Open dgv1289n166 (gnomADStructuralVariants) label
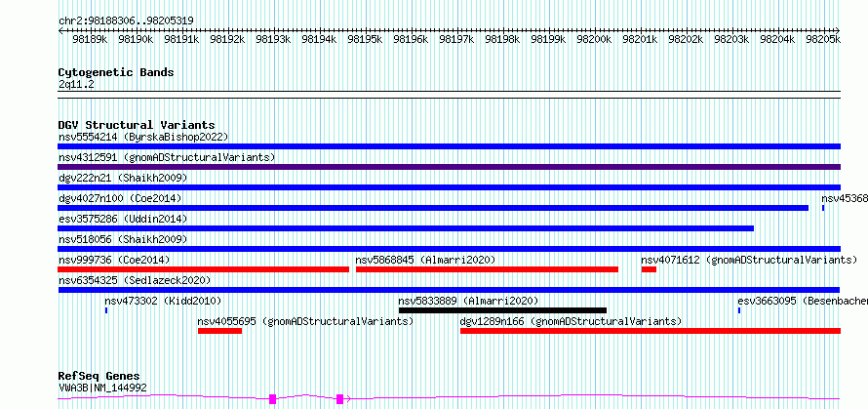Screen dimensions: 868x409 [x=571, y=321]
